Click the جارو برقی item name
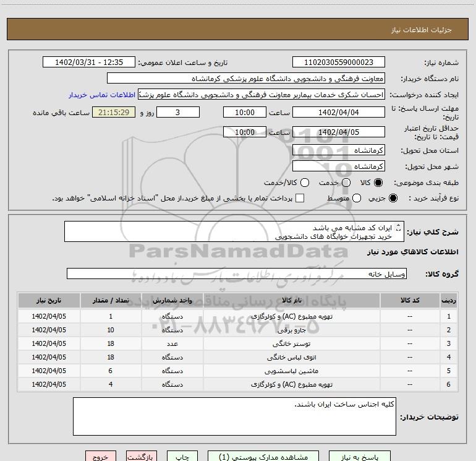The height and width of the screenshot is (461, 476). (292, 330)
